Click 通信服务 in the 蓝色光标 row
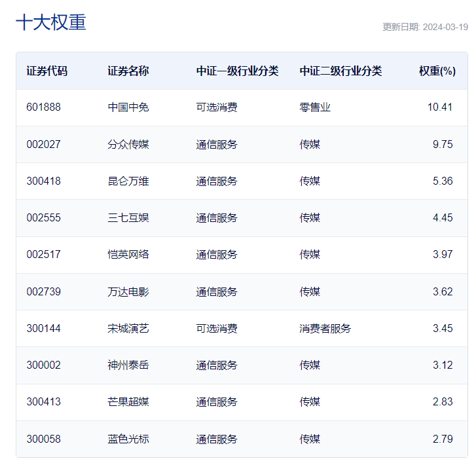This screenshot has width=476, height=463. (x=217, y=439)
